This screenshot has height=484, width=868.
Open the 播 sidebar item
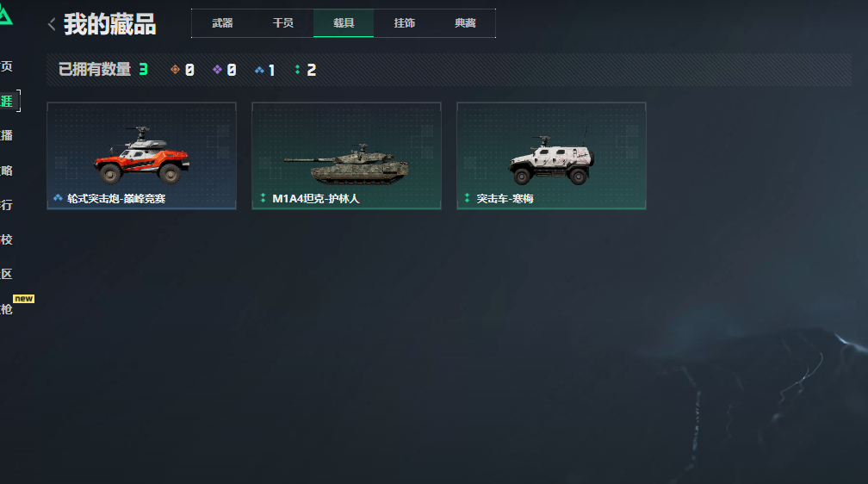pos(7,136)
